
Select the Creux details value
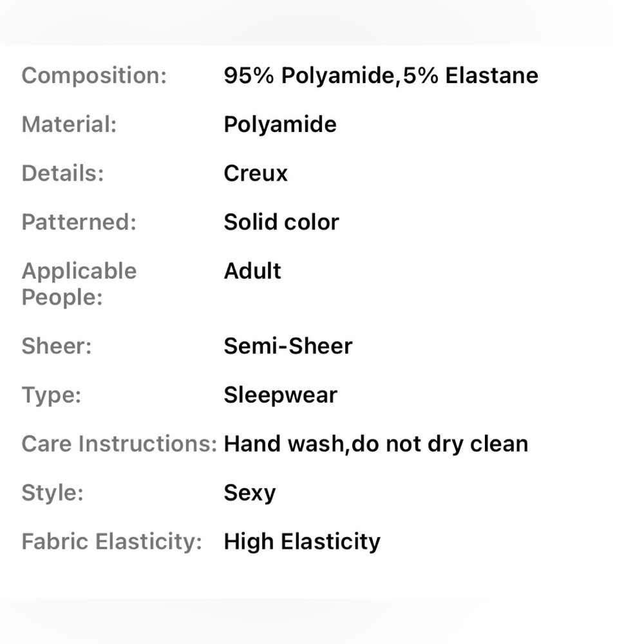click(256, 173)
